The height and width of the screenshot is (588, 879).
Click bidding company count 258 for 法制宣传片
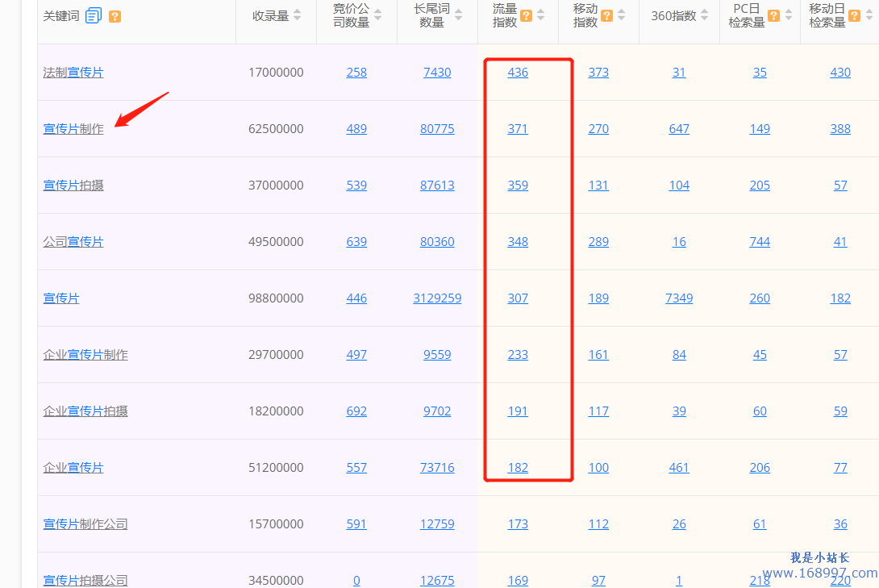click(356, 73)
